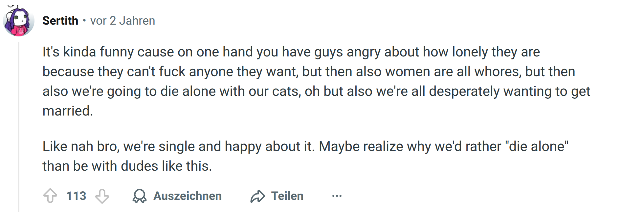Downvote Sertith's comment
Image resolution: width=644 pixels, height=212 pixels.
point(102,196)
